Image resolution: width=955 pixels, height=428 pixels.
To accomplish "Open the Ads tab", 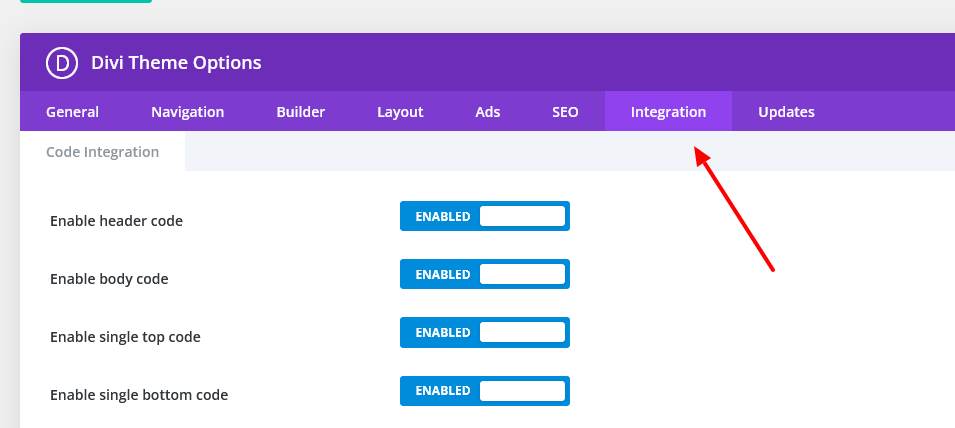I will 488,112.
